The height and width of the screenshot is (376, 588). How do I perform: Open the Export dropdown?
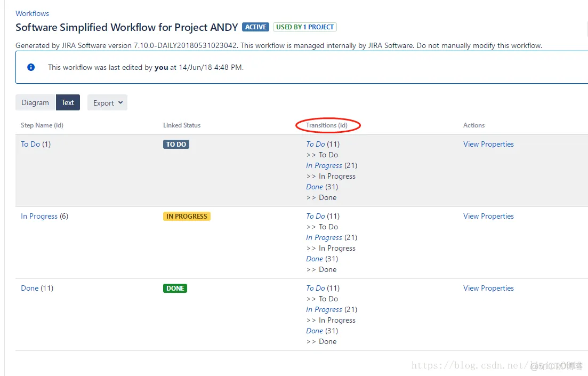pos(107,102)
